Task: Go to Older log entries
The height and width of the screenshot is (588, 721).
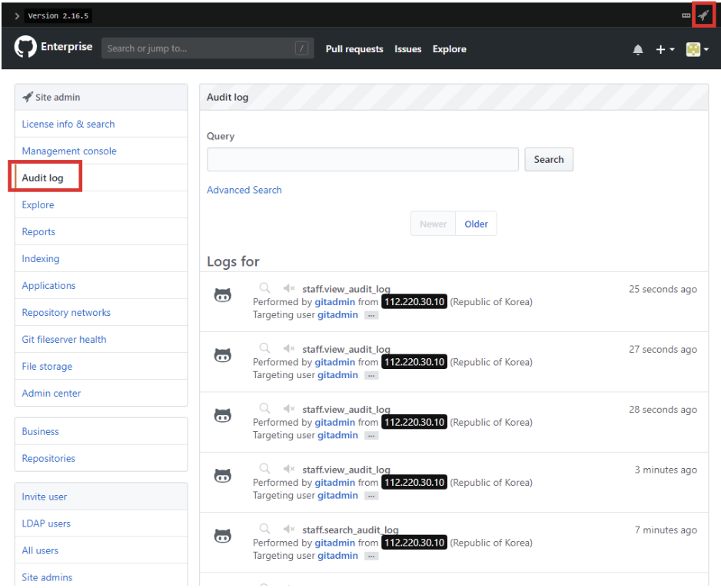Action: point(476,224)
